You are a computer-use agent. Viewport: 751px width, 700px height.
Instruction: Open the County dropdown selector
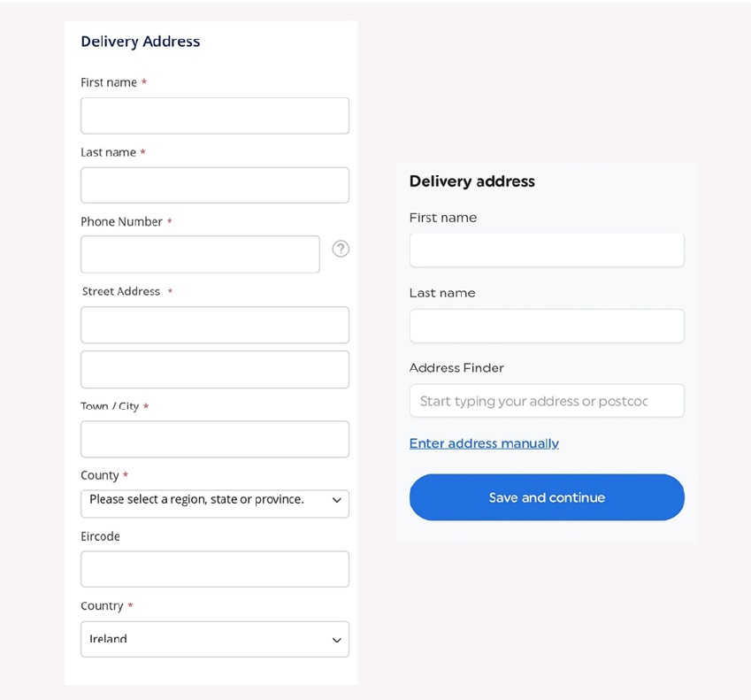tap(214, 502)
